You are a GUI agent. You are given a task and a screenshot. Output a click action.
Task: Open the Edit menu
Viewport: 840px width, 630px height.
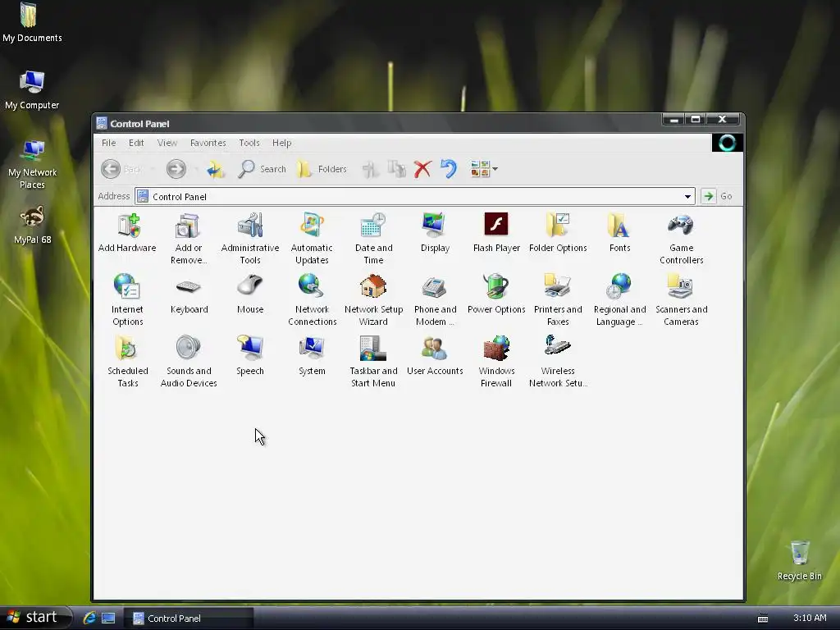[x=136, y=143]
